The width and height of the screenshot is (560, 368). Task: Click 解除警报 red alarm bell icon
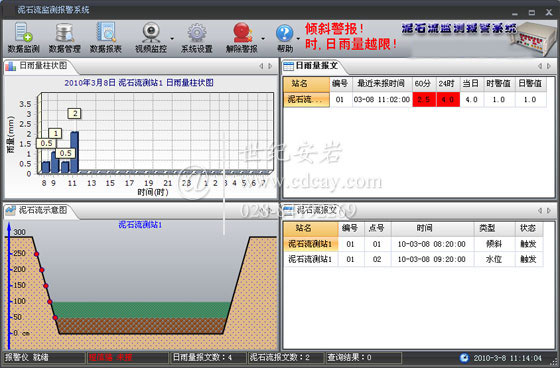coord(242,38)
